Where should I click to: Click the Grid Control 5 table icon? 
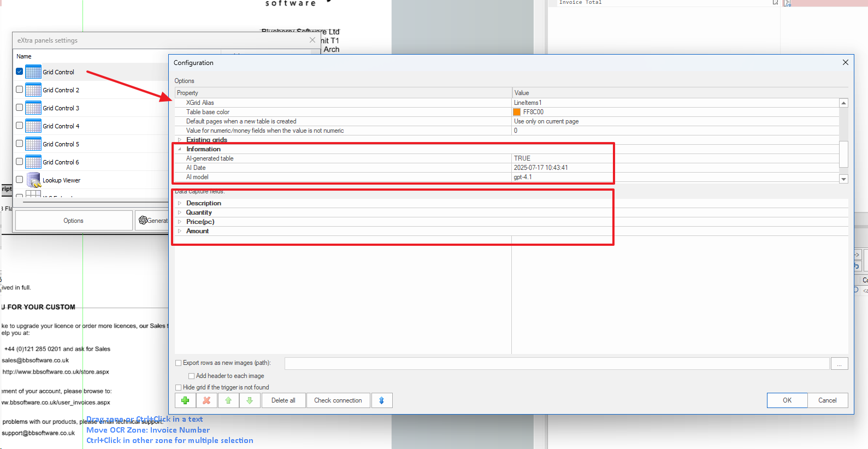[33, 144]
